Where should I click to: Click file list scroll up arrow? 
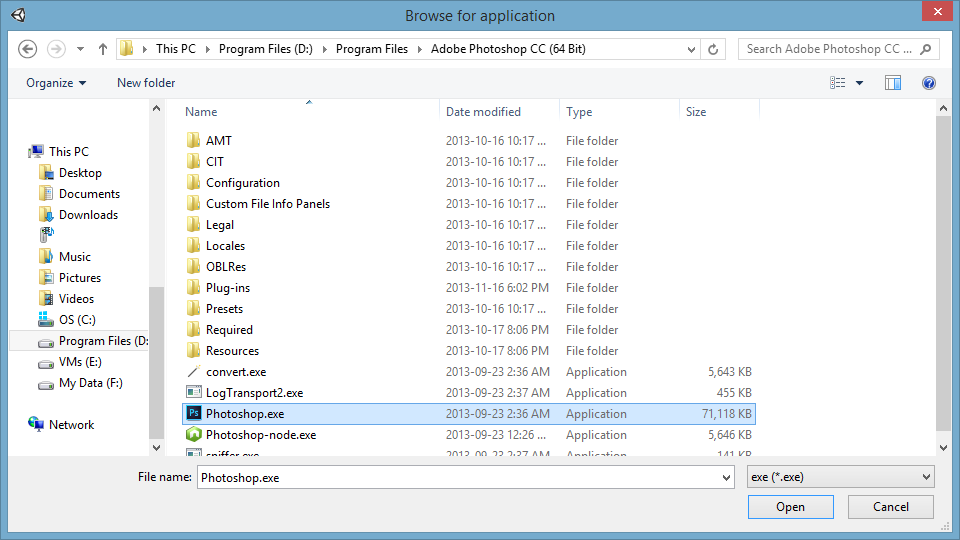pos(943,108)
